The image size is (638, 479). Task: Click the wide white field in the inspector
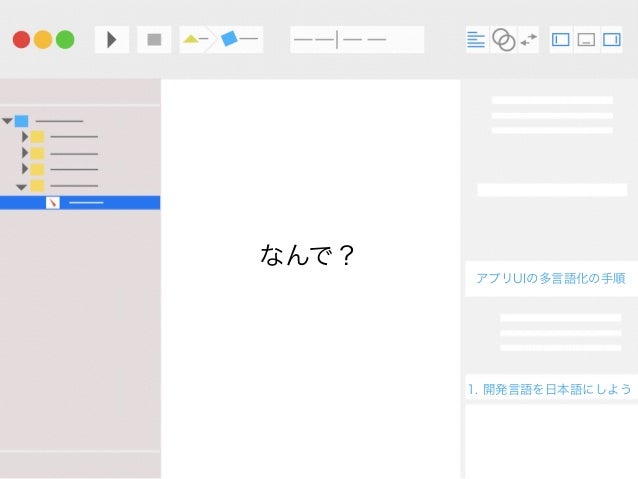coord(552,190)
